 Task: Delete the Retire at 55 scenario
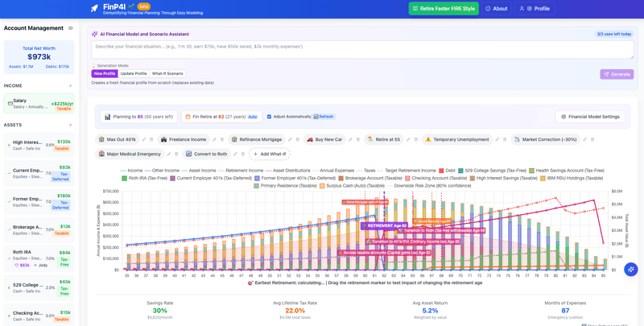pos(415,139)
